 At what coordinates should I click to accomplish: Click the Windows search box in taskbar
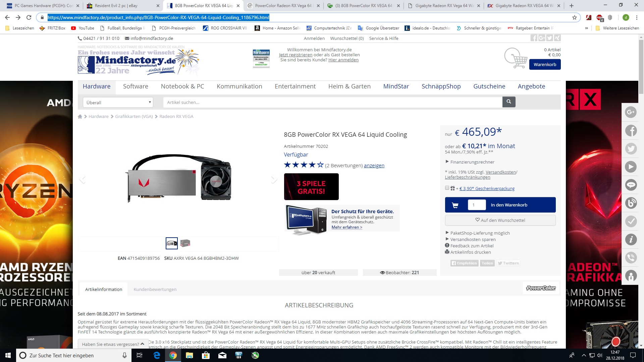click(x=73, y=355)
